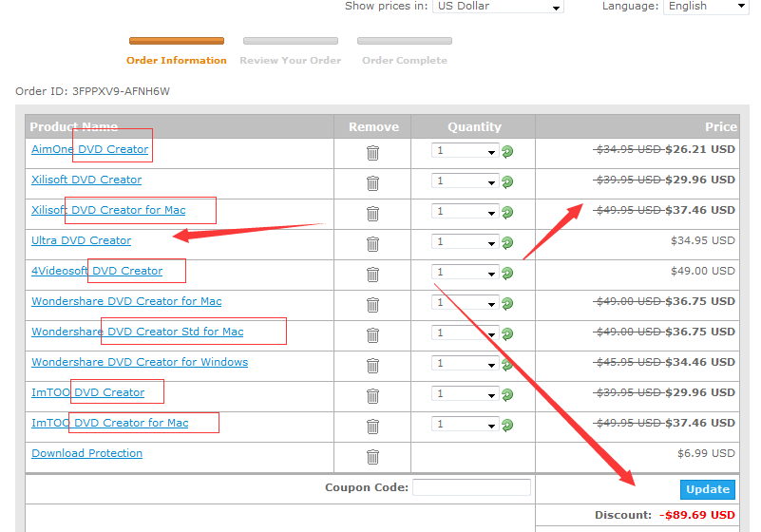Open the Show prices in currency dropdown
The width and height of the screenshot is (761, 532).
tap(498, 7)
